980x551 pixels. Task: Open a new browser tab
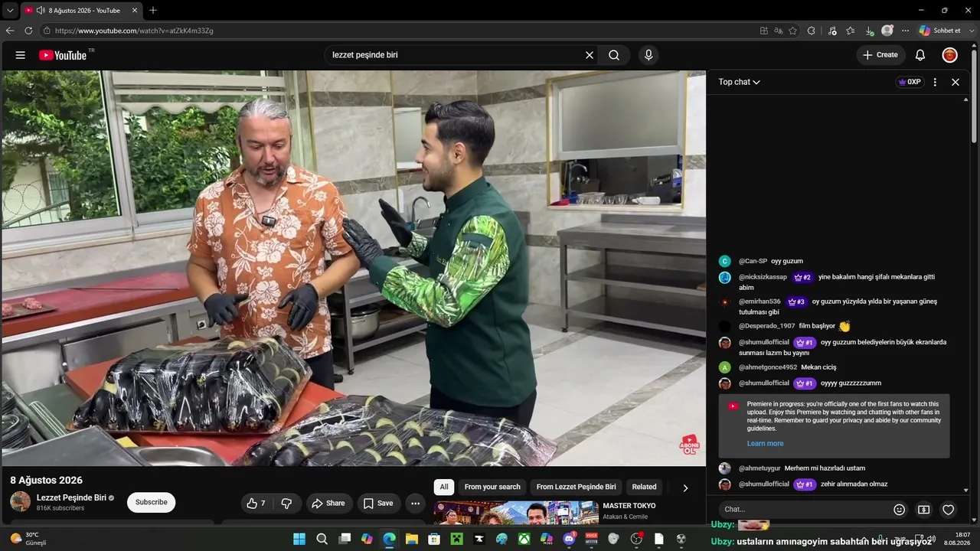pos(153,11)
